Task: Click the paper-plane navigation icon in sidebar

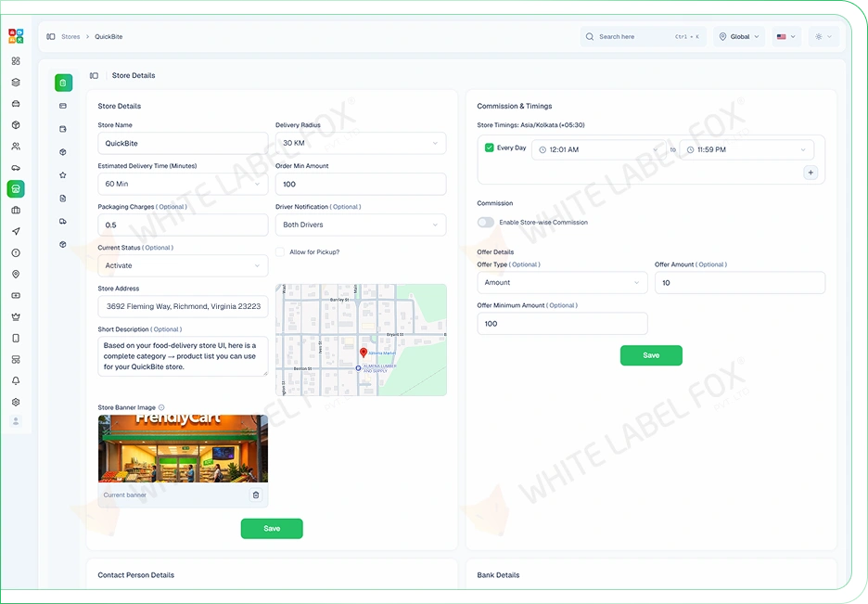Action: pyautogui.click(x=16, y=231)
